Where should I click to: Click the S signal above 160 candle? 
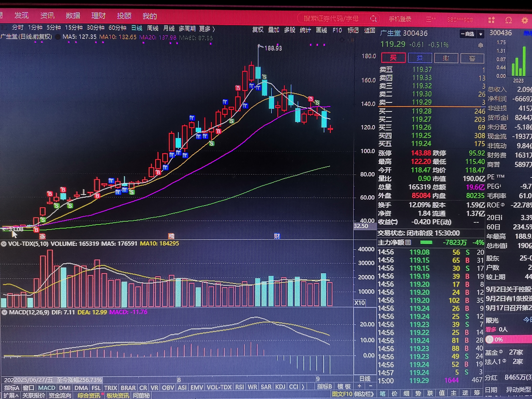pos(265,77)
